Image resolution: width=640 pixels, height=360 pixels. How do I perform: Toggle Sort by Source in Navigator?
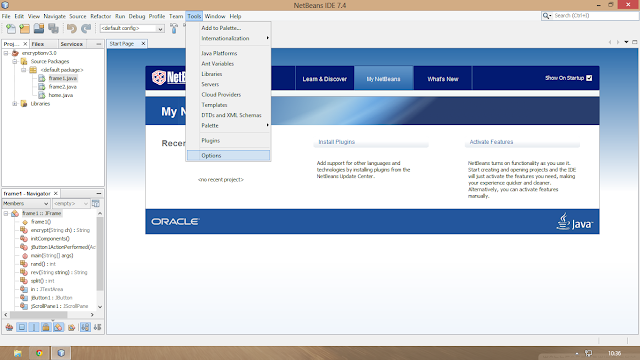point(97,327)
